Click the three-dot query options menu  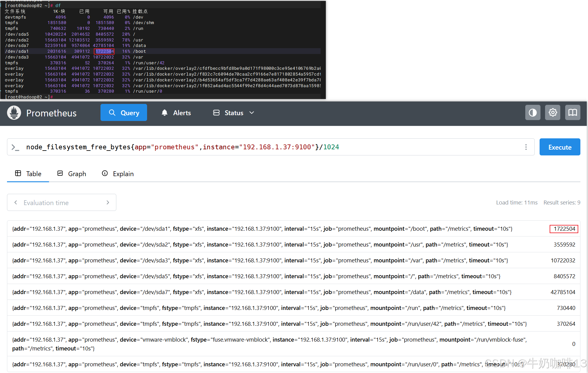(526, 147)
